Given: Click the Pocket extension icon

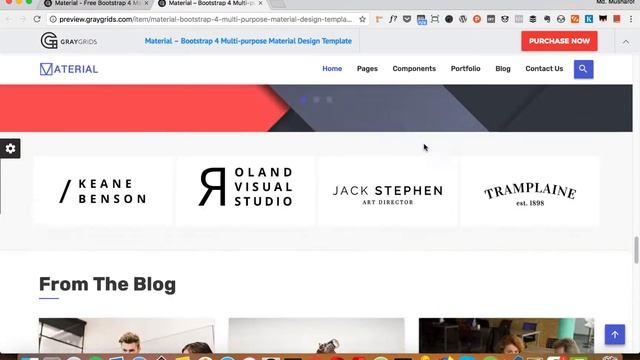Looking at the screenshot, I should point(407,19).
